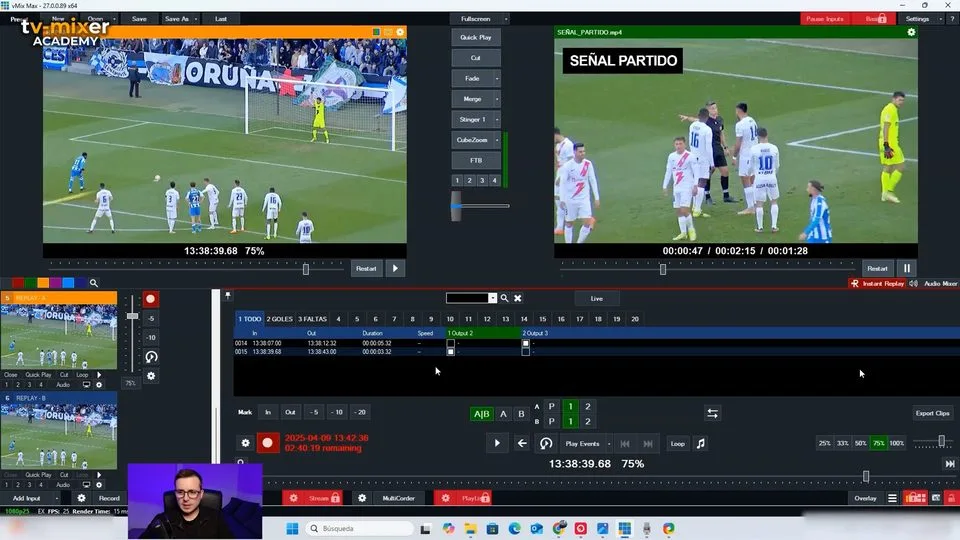Click the magnifier icon beside color swatches

pos(94,283)
